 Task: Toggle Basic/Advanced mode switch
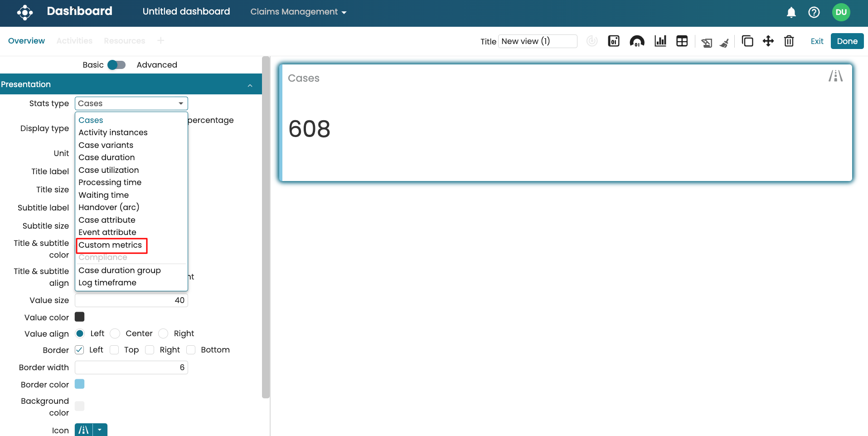point(116,65)
